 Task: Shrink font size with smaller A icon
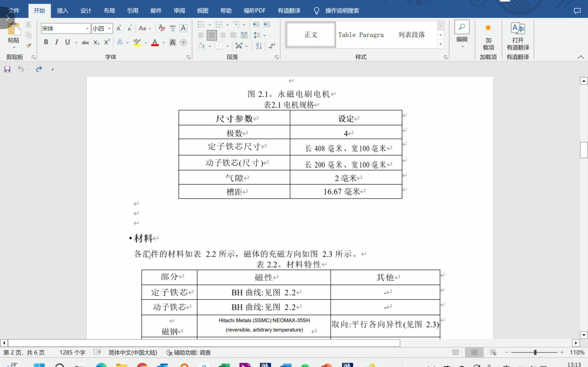coord(129,28)
